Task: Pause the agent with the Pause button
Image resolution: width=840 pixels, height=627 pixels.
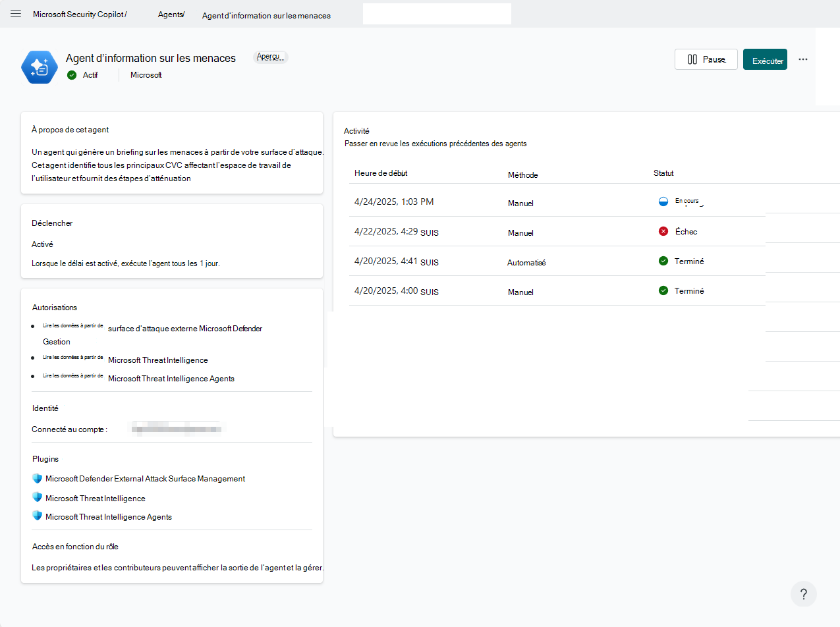Action: [x=706, y=59]
